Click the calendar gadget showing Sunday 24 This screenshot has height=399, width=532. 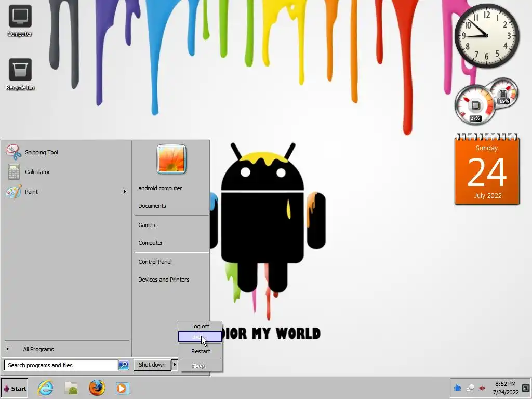(x=487, y=169)
